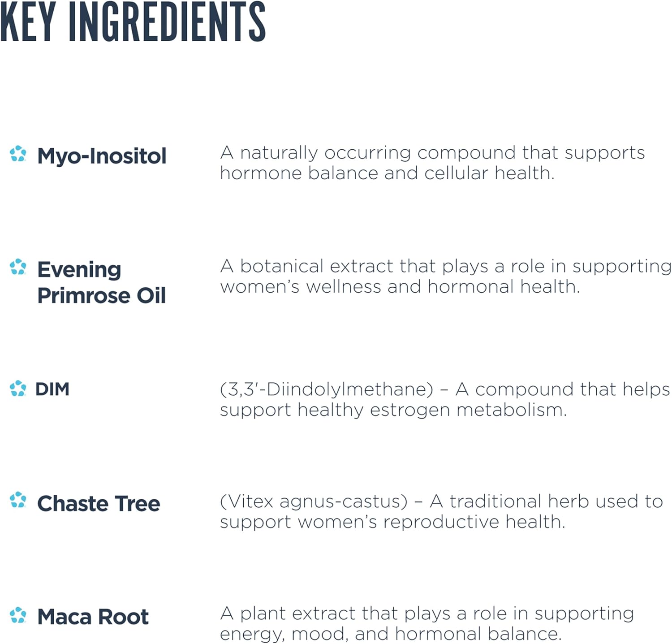The image size is (672, 644).
Task: Click the 'support women's reproductive health' line
Action: click(x=392, y=522)
